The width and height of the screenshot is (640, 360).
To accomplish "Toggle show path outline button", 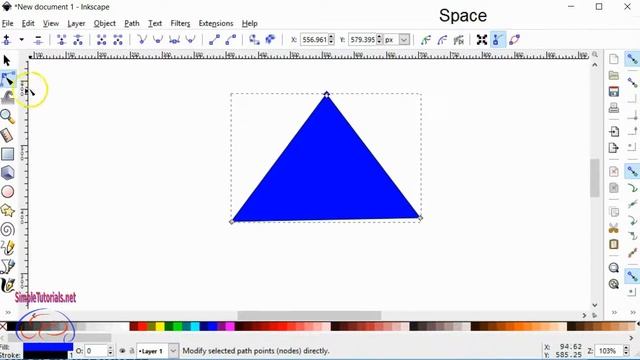I will point(514,40).
